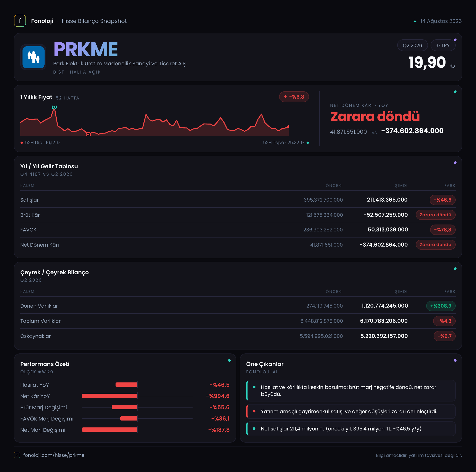The height and width of the screenshot is (472, 476).
Task: Click the "Yıl / Yıl Gelir Tablosu" heading
Action: coord(49,166)
